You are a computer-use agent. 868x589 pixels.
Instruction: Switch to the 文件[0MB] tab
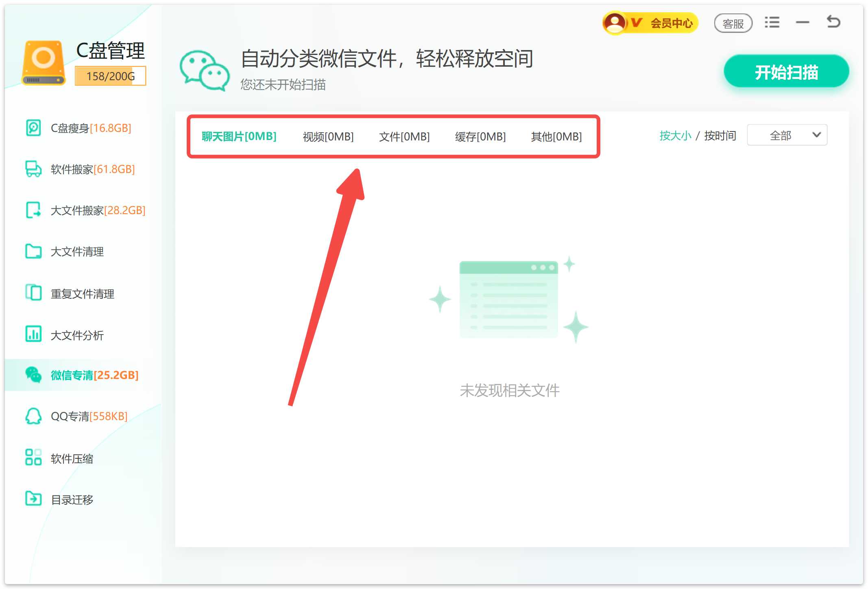(404, 137)
